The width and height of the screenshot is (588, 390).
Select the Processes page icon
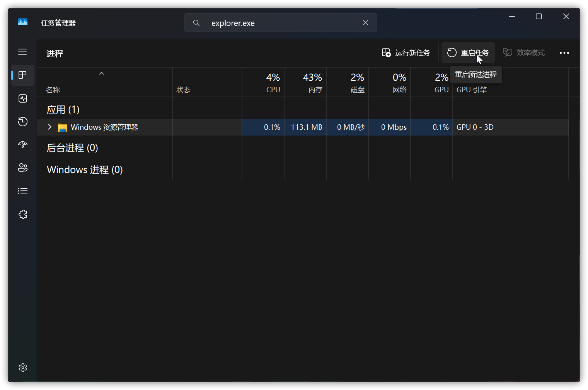[23, 75]
